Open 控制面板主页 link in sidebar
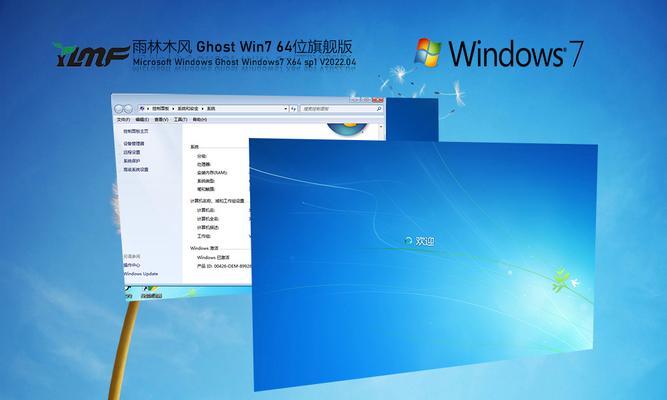Image resolution: width=667 pixels, height=400 pixels. coord(136,131)
